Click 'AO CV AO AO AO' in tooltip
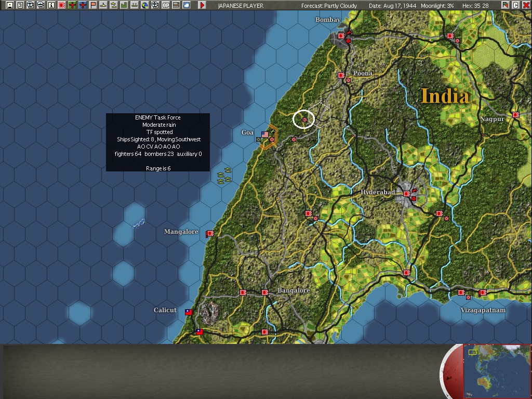Screen dimensions: 532x399 158,147
